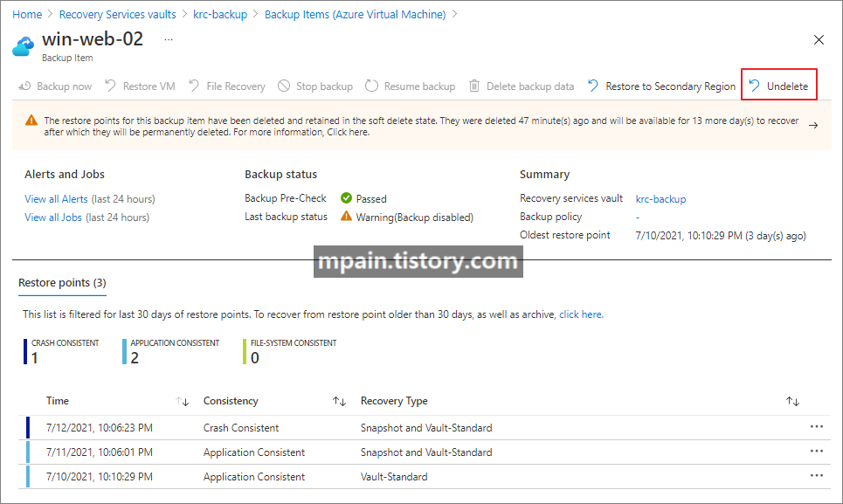
Task: Click the Consistency column header
Action: tap(231, 401)
